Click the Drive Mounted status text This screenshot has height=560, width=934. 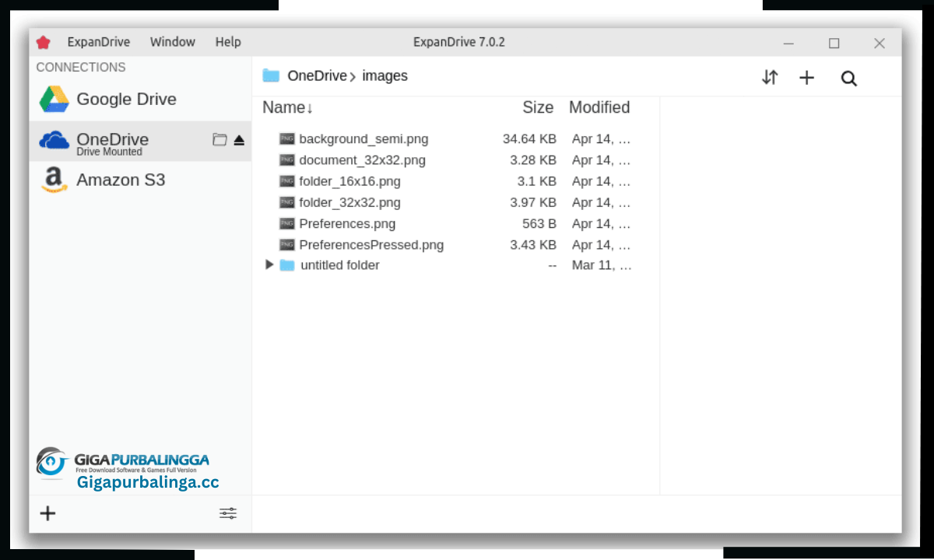pos(109,152)
